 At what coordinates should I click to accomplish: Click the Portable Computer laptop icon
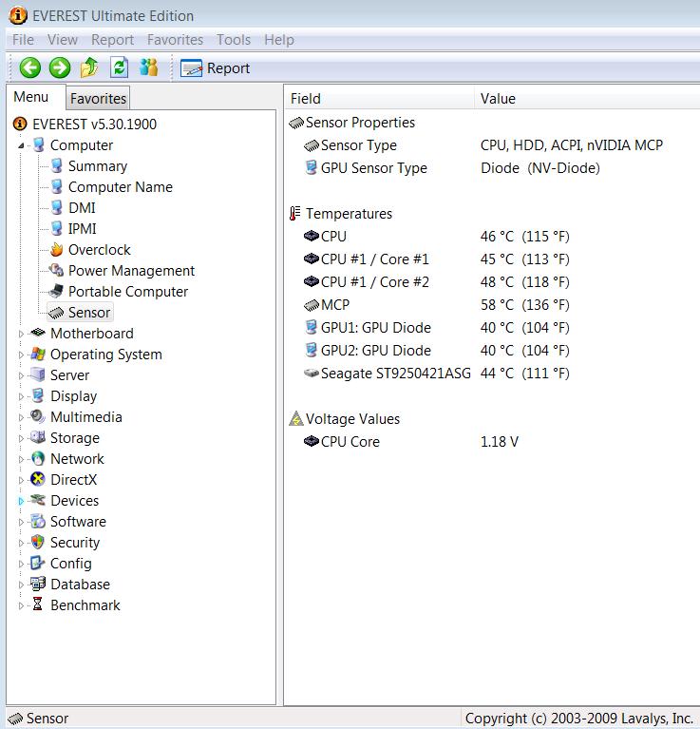click(57, 291)
